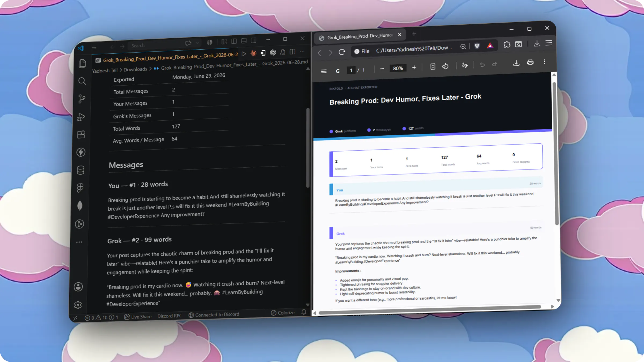Open browser downloads arrow icon

tap(537, 43)
